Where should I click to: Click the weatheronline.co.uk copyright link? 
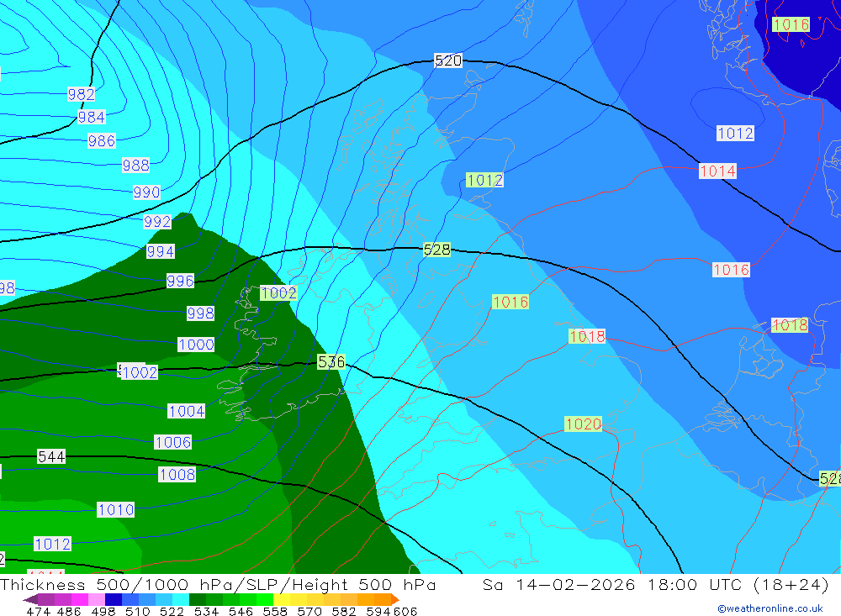770,608
